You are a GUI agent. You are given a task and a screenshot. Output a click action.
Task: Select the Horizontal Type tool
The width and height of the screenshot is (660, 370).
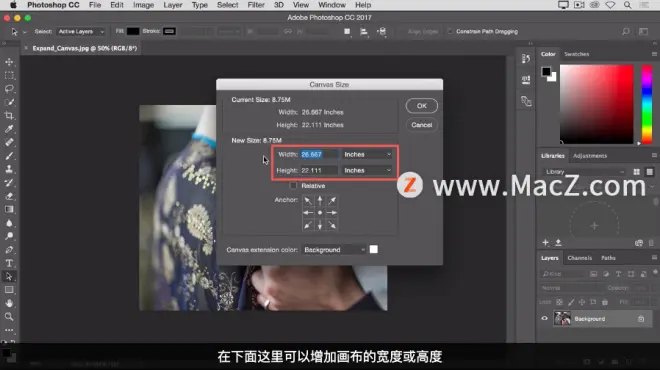(9, 263)
